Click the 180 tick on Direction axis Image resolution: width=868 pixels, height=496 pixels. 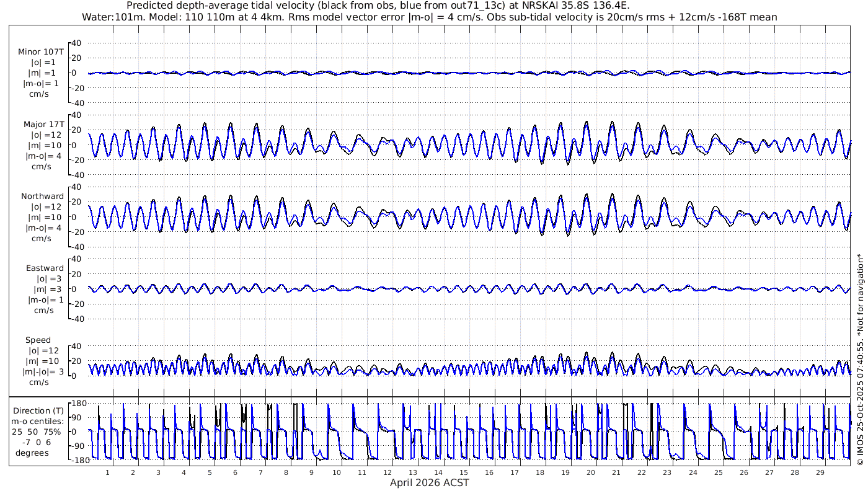[78, 404]
